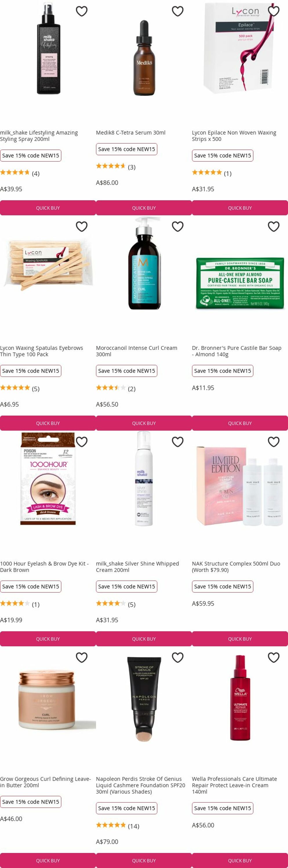Quick buy the Medik8 C-Tetra Serum

144,208
